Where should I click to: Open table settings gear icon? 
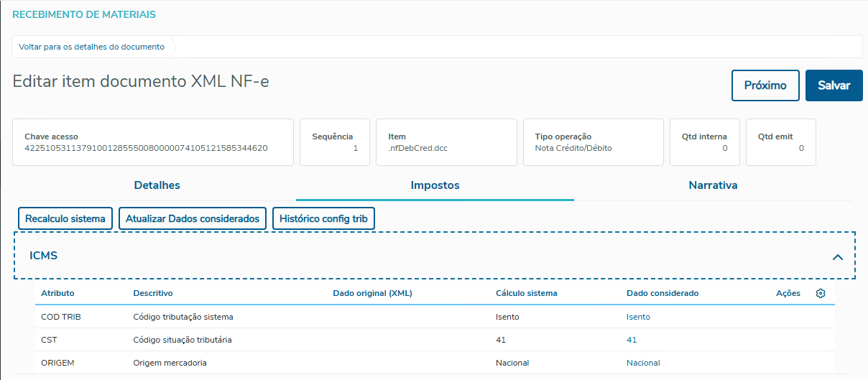pos(821,293)
